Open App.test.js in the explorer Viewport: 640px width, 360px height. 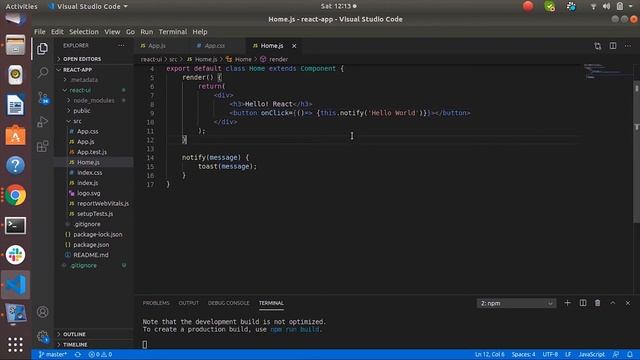(x=94, y=152)
